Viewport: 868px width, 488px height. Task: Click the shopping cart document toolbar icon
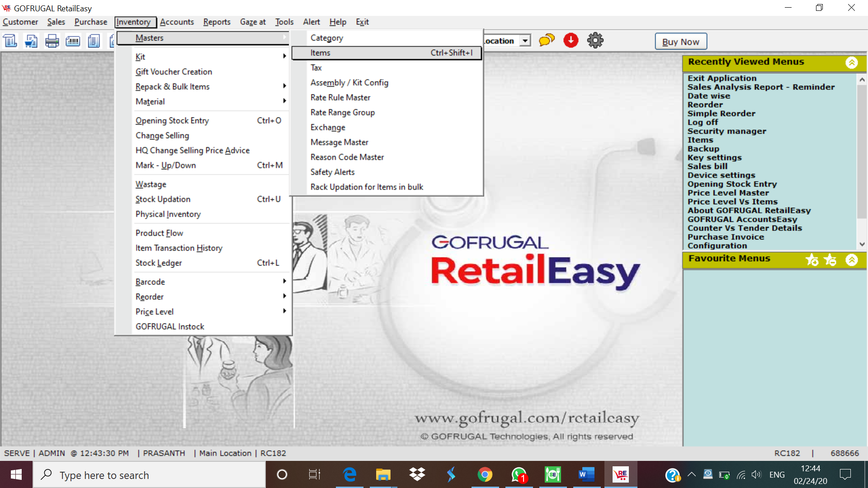point(31,41)
